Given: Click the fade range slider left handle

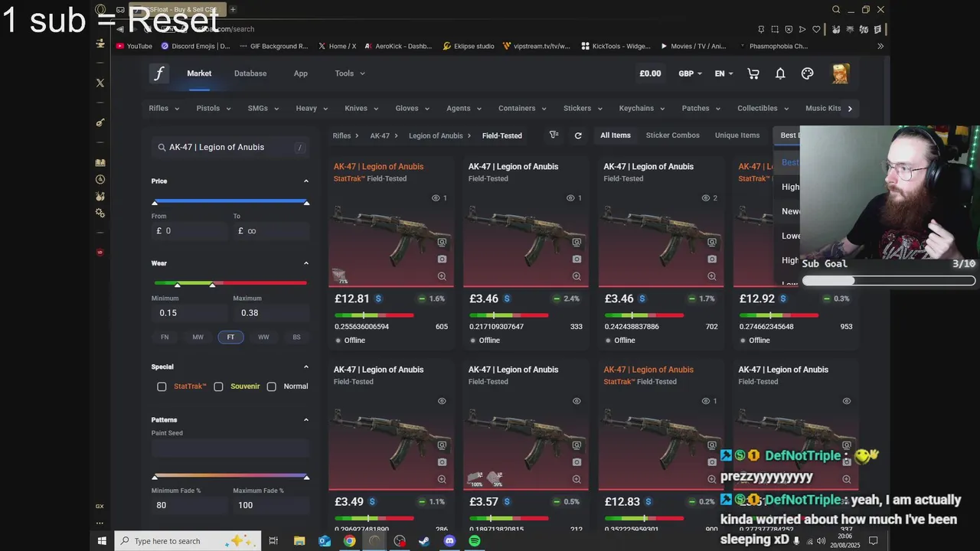Looking at the screenshot, I should [155, 477].
